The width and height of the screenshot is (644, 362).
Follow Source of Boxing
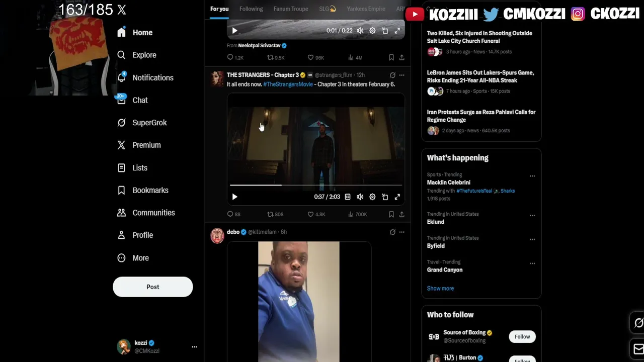(522, 337)
